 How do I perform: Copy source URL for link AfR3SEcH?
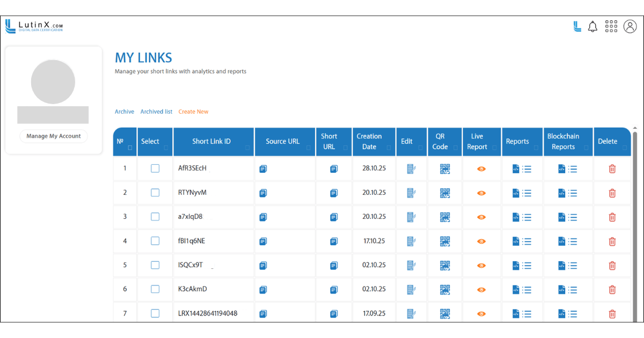(x=263, y=168)
